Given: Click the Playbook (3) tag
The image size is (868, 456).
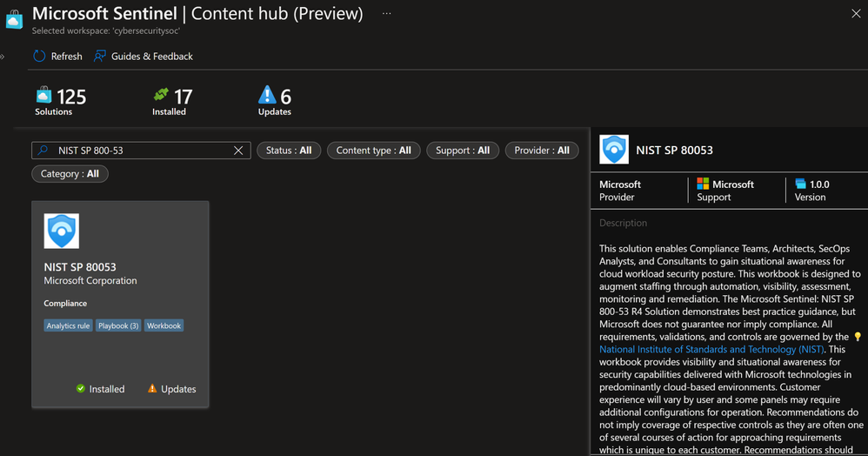Looking at the screenshot, I should pos(118,325).
